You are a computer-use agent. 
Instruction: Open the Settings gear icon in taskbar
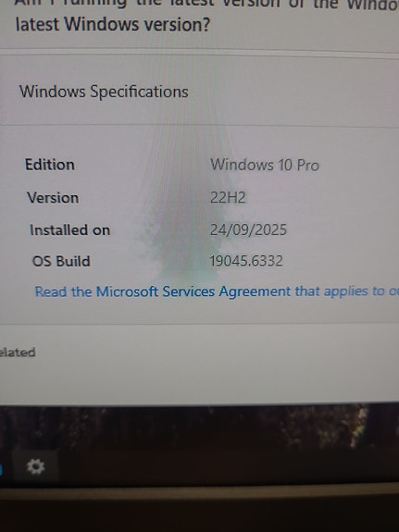[36, 466]
